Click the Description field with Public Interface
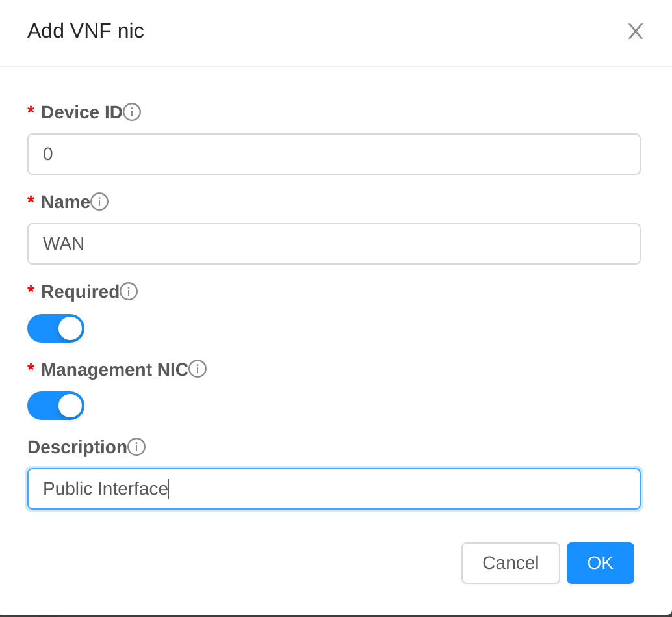The image size is (672, 617). [333, 488]
